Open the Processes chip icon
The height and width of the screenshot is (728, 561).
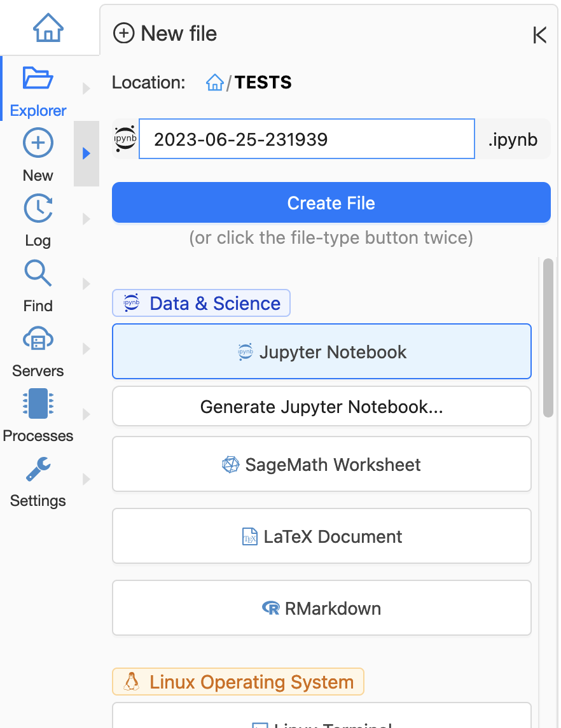pyautogui.click(x=38, y=405)
